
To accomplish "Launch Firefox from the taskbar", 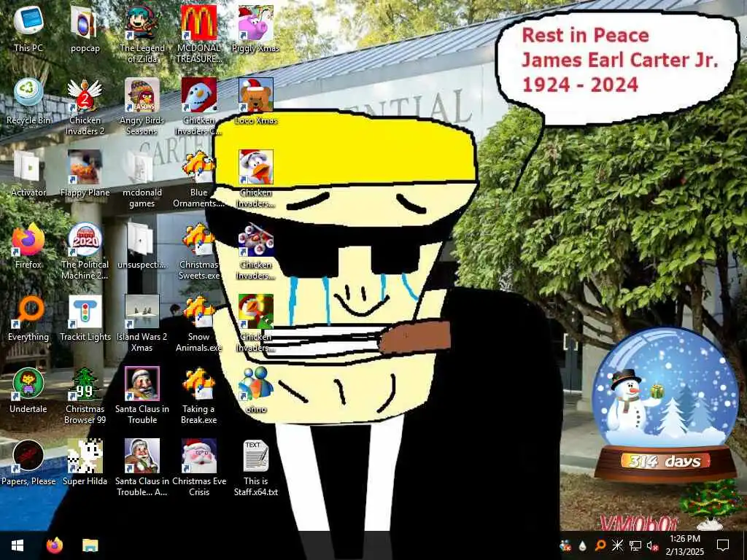I will click(x=55, y=545).
